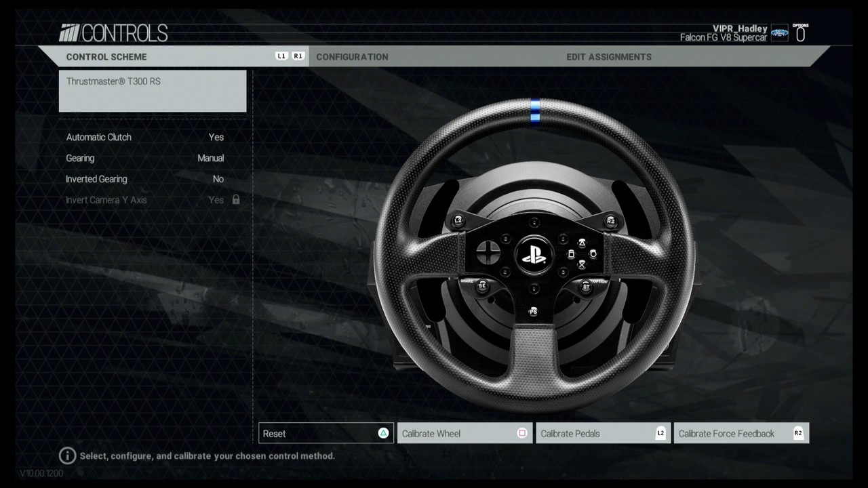
Task: Click the R2 button on the wheel
Action: (610, 220)
